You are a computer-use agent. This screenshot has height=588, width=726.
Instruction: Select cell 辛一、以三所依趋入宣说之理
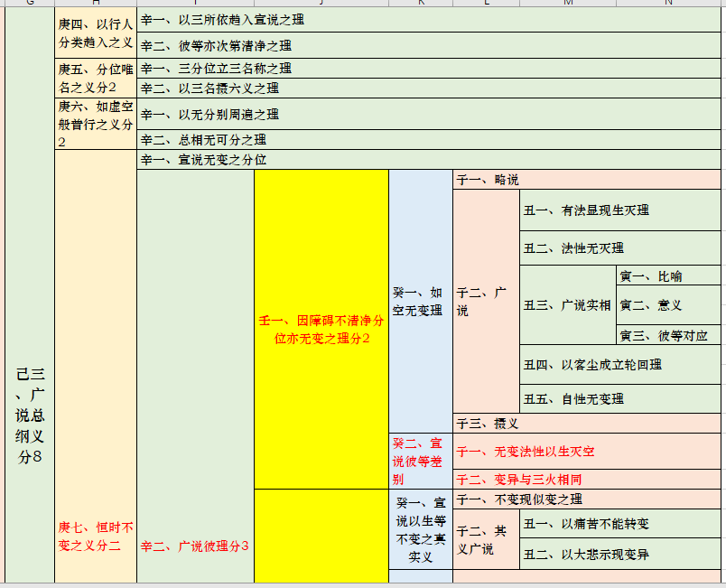[x=429, y=20]
